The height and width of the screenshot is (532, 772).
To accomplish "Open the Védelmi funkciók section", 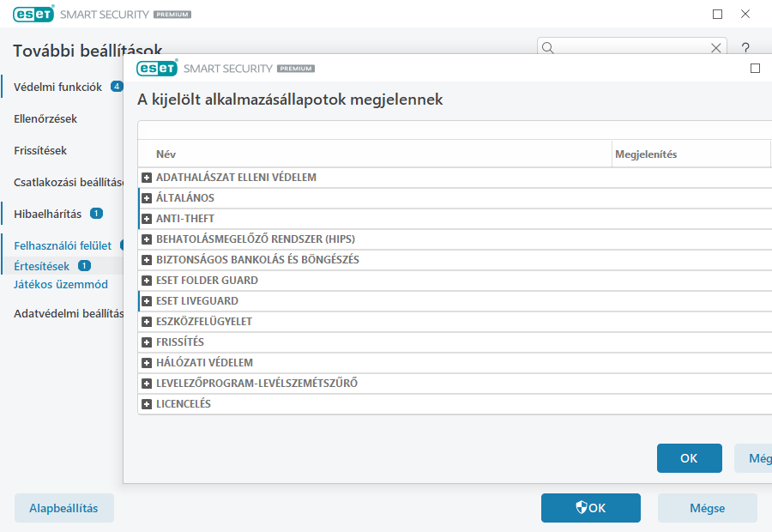I will tap(58, 87).
